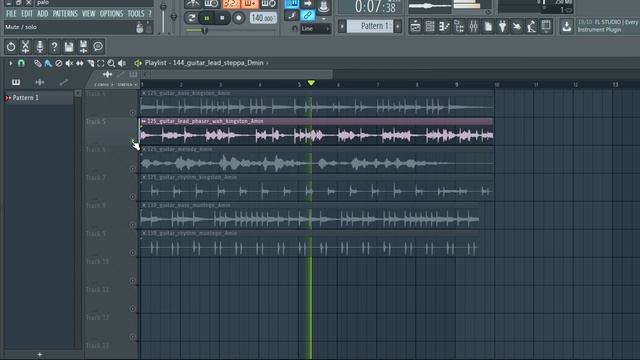
Task: Open the mixer faders icon
Action: pos(473,27)
